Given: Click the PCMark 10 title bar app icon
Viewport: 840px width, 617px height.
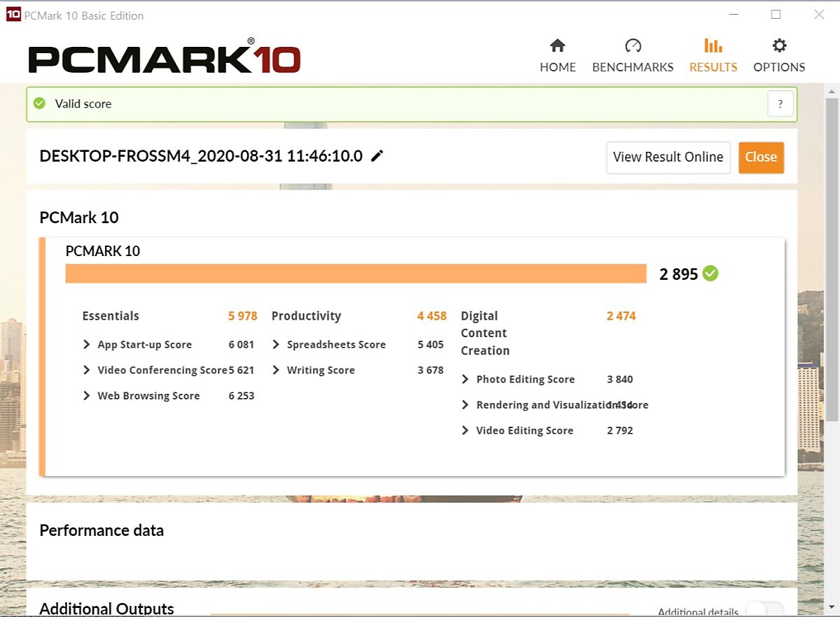Looking at the screenshot, I should coord(13,15).
